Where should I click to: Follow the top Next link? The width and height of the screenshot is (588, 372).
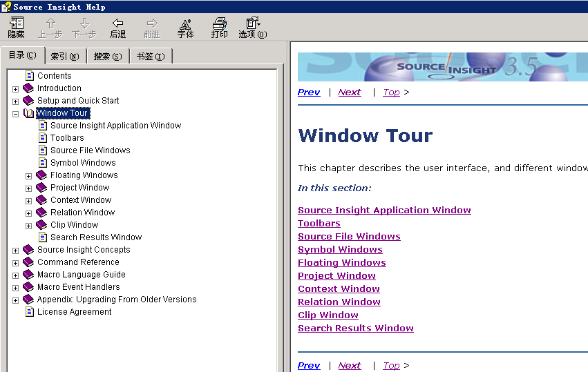350,92
